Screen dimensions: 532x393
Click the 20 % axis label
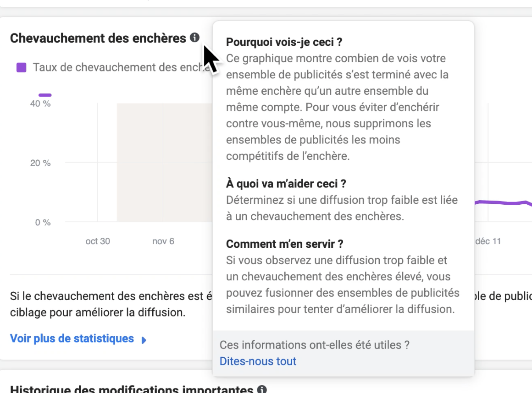(40, 163)
